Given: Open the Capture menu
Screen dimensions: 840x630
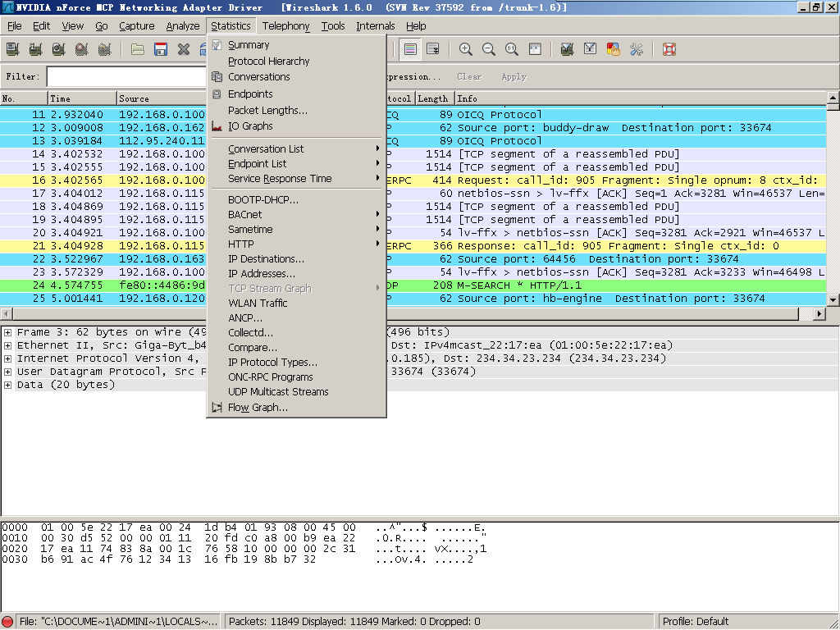Looking at the screenshot, I should click(137, 25).
